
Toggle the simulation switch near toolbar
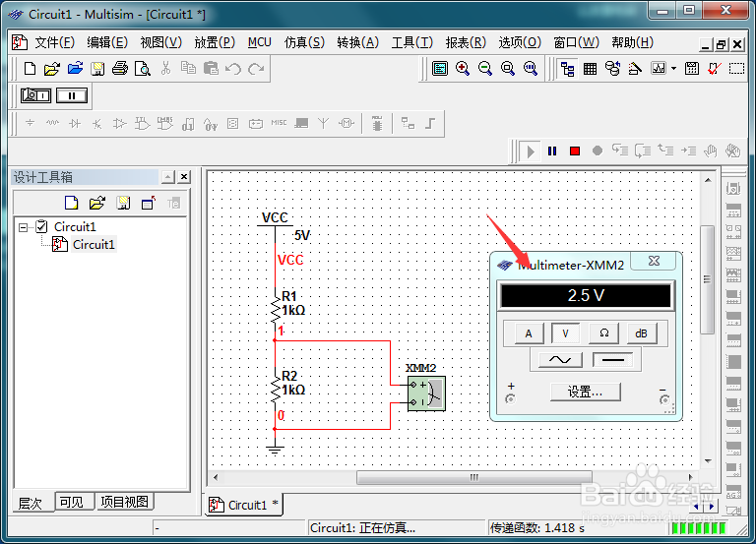point(36,95)
